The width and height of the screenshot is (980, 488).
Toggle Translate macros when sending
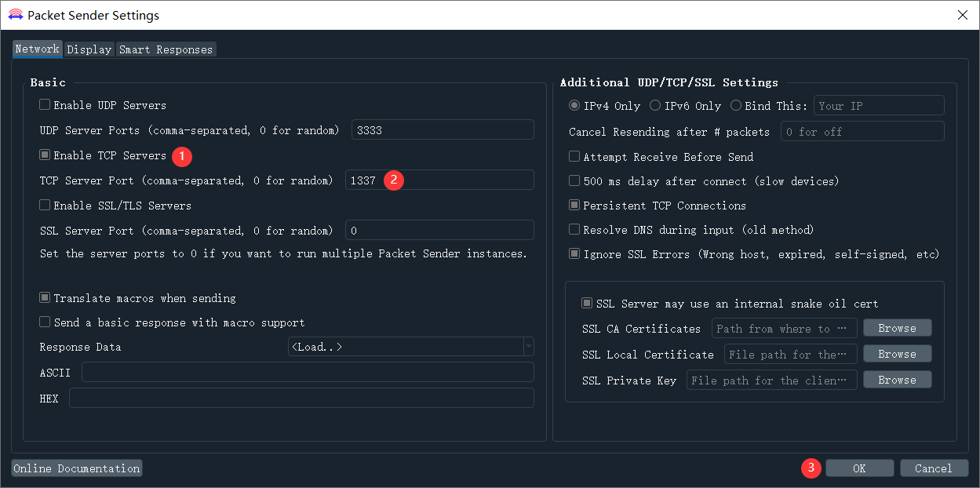click(45, 298)
